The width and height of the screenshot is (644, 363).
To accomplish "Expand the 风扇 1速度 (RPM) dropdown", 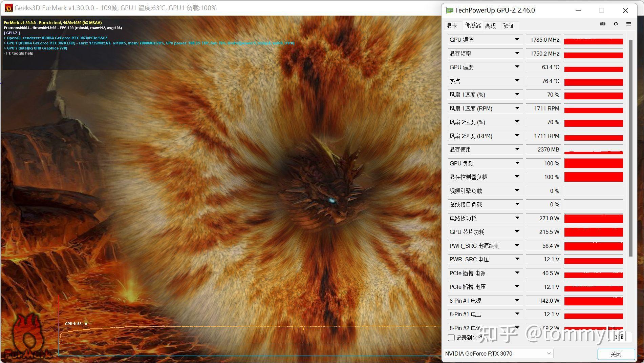I will (x=517, y=108).
